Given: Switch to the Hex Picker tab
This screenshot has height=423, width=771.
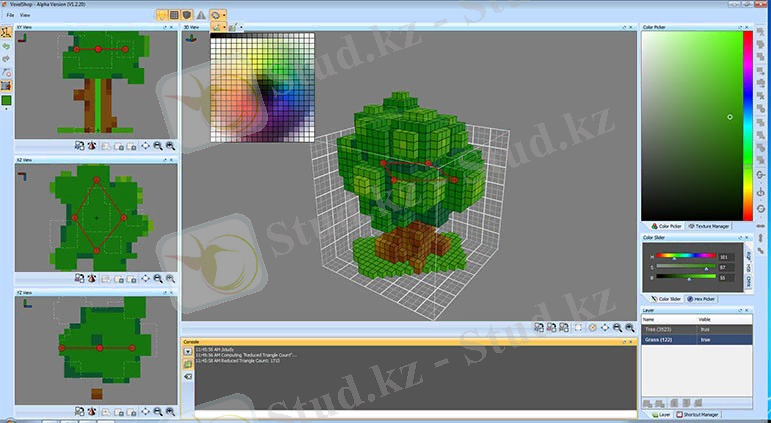Looking at the screenshot, I should (x=702, y=299).
